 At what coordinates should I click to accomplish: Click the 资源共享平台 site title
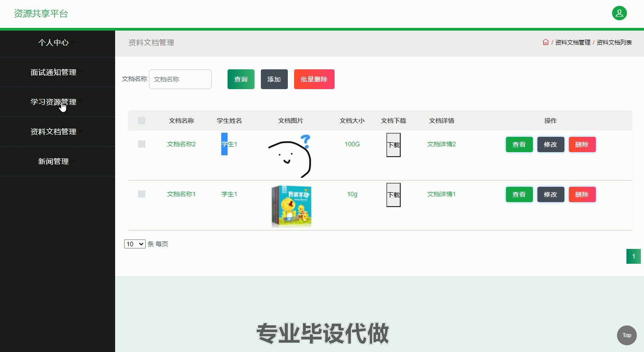tap(41, 14)
